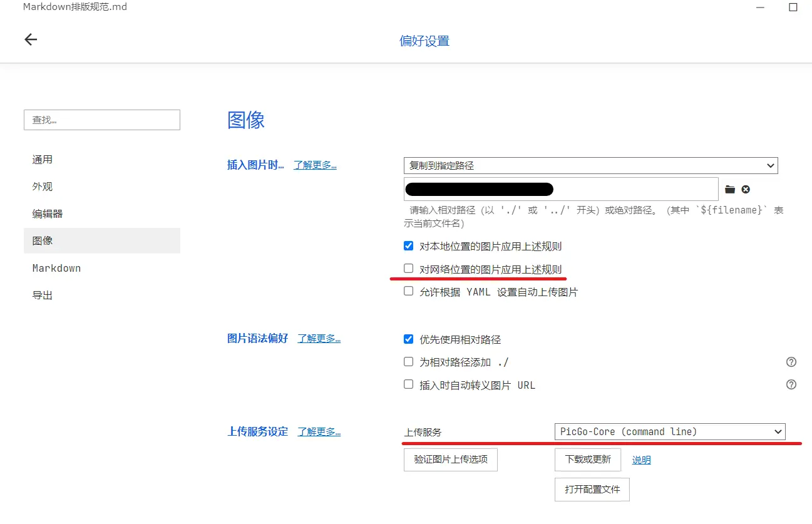This screenshot has width=812, height=524.
Task: Click the 插入图片时 label
Action: tap(255, 165)
